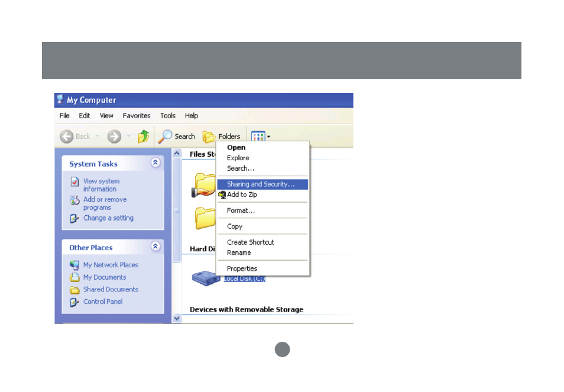
Task: Open the Back history dropdown arrow
Action: pos(98,137)
